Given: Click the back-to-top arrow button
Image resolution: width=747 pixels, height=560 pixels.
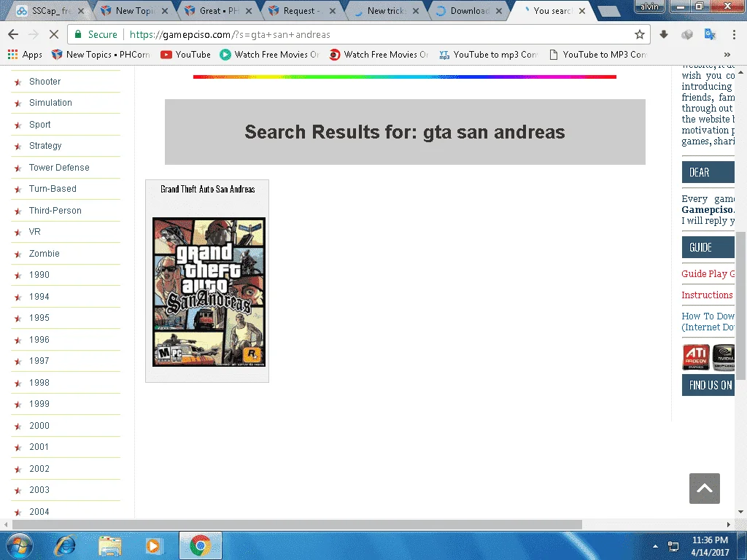Looking at the screenshot, I should 704,488.
